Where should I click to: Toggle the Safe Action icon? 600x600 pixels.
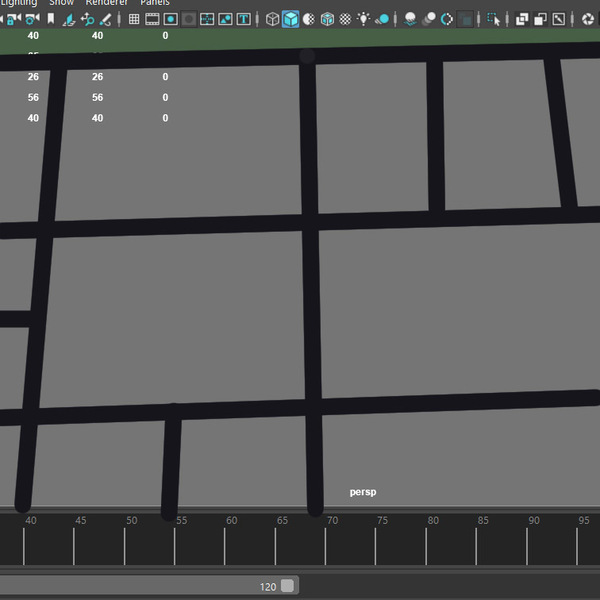(225, 19)
